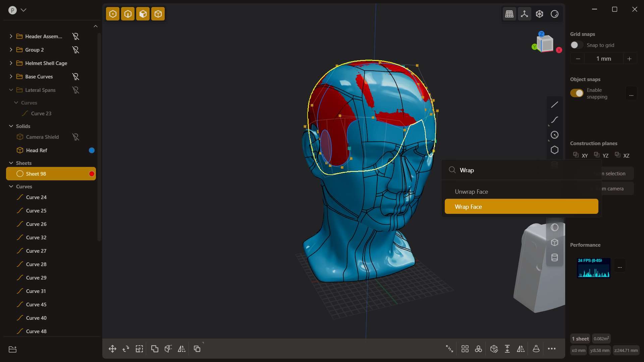Select Curve 45 in the outliner
Viewport: 644px width, 362px height.
click(36, 304)
